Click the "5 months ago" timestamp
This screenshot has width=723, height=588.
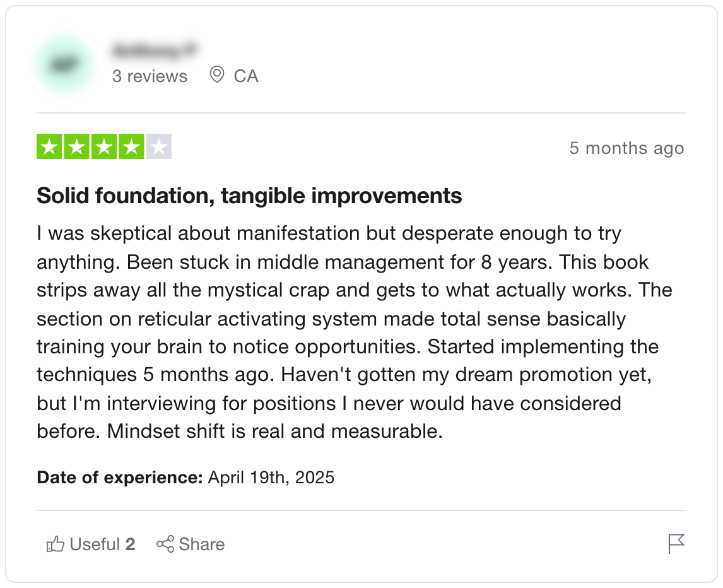point(626,148)
